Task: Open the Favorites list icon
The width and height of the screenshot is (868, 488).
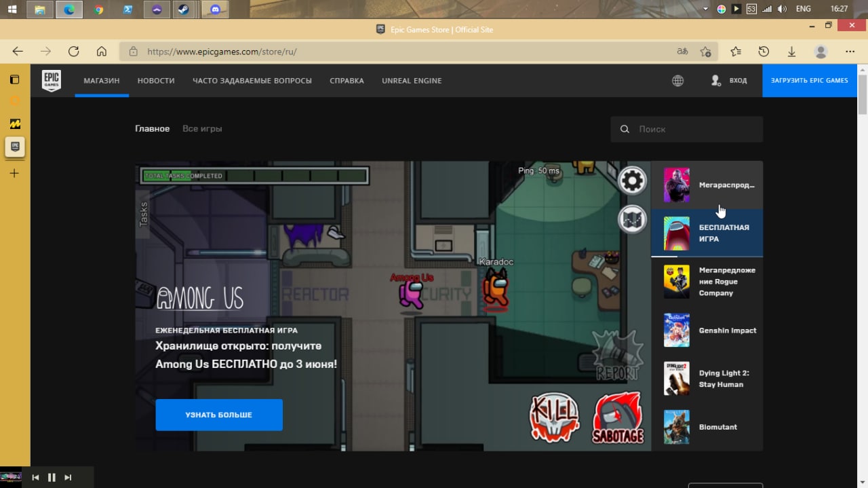Action: (x=736, y=52)
